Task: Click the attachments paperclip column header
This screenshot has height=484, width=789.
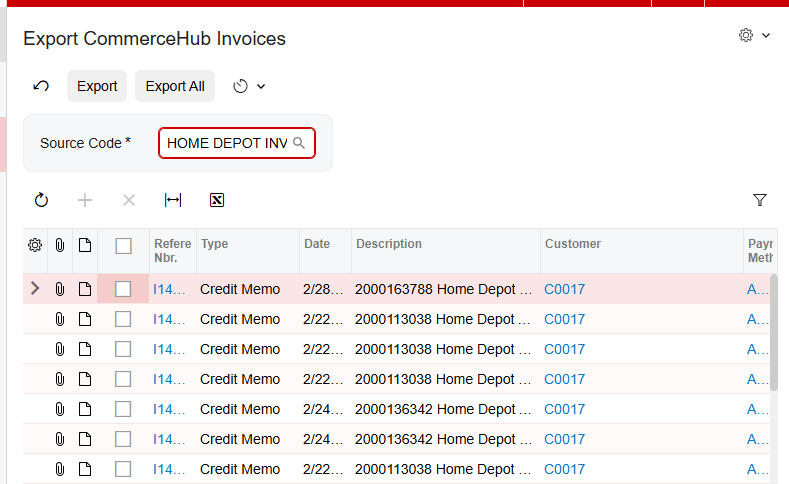Action: pyautogui.click(x=60, y=245)
